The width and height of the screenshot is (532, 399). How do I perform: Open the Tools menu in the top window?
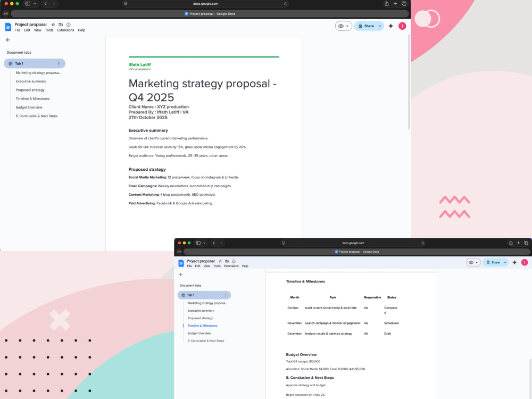click(49, 30)
